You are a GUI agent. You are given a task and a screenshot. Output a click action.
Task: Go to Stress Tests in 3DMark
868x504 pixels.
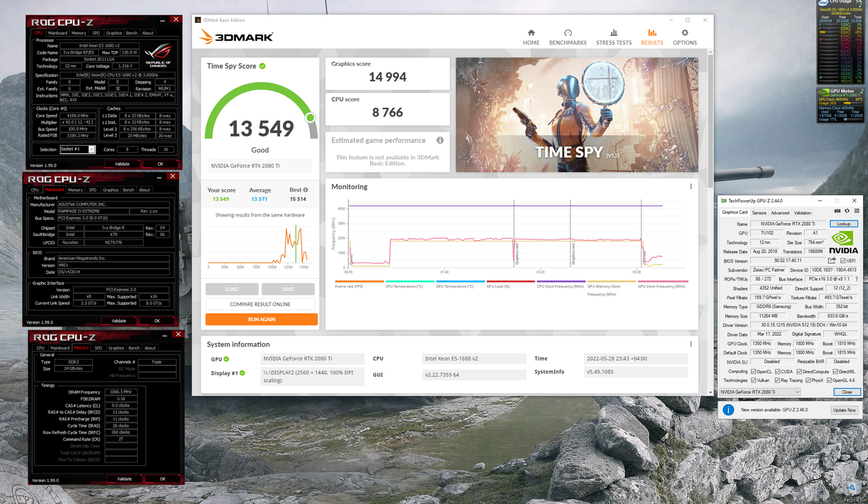(x=614, y=37)
